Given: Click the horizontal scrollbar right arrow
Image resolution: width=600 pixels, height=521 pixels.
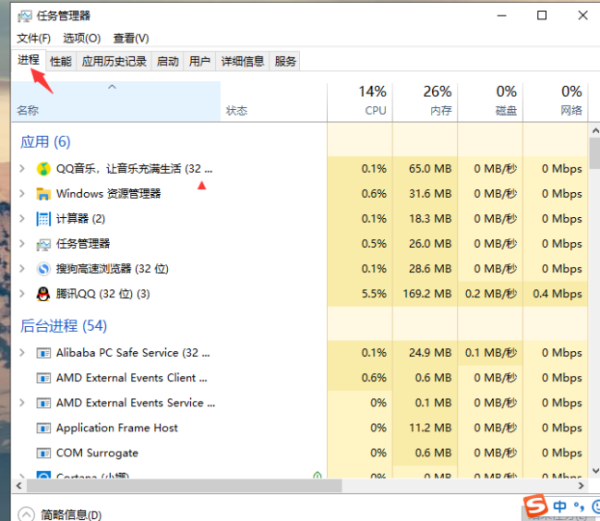Looking at the screenshot, I should pos(581,485).
